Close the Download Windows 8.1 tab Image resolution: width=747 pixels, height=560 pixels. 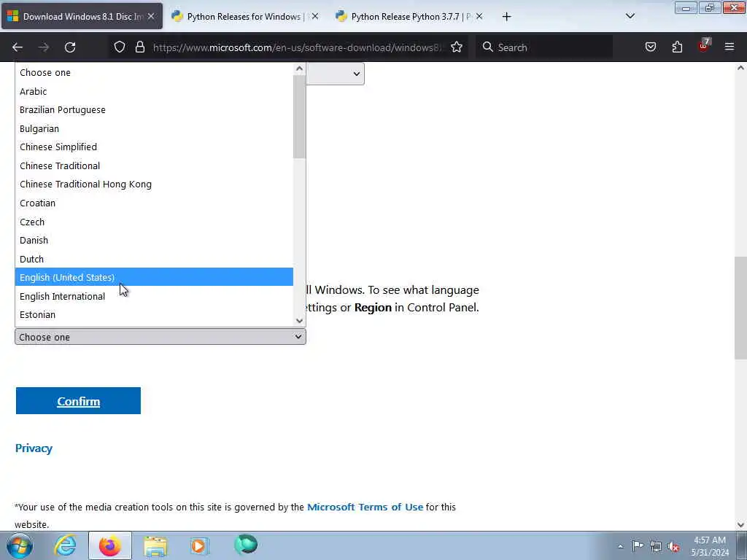click(x=151, y=16)
